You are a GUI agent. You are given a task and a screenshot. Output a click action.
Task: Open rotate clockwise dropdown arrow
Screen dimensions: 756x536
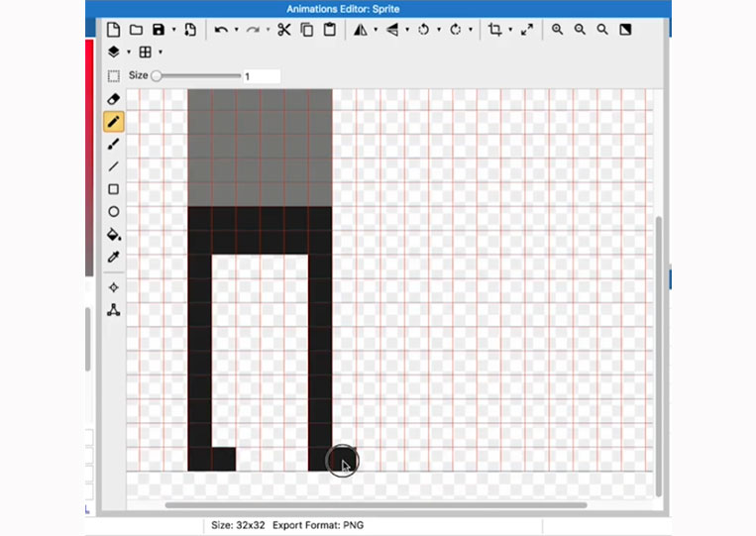[x=471, y=30]
